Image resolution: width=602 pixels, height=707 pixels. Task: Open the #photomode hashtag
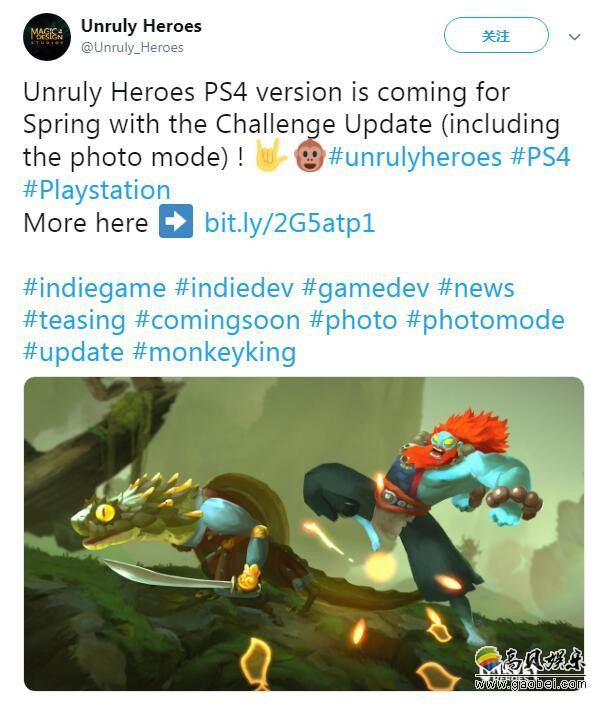pos(485,320)
